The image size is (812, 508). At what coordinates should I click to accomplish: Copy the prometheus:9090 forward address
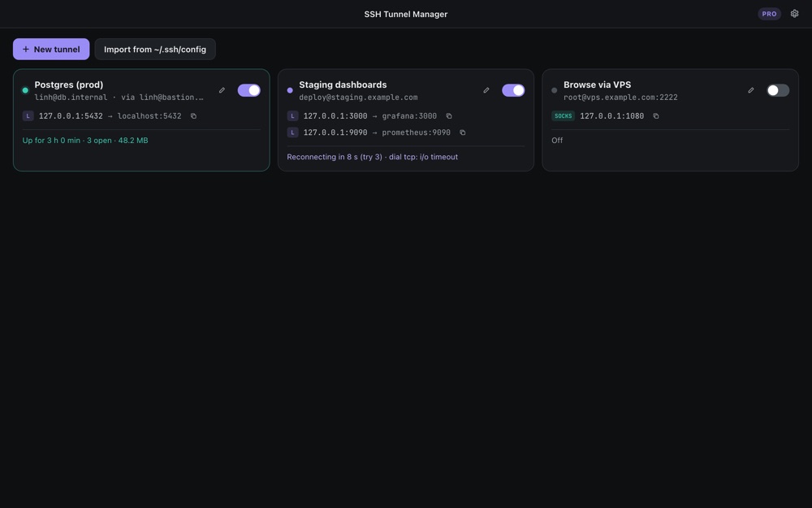pos(463,132)
